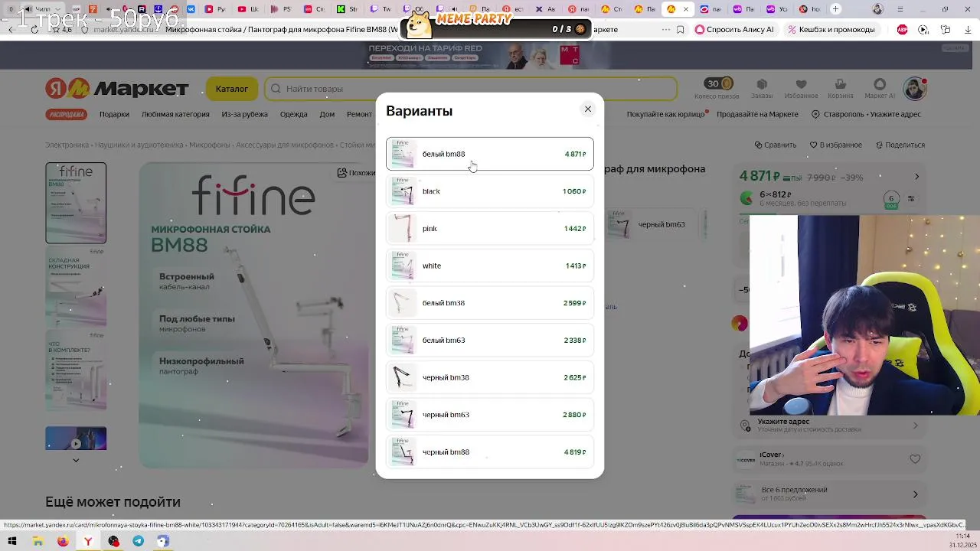Bookmark this page icon in address bar
The image size is (980, 551).
[680, 29]
